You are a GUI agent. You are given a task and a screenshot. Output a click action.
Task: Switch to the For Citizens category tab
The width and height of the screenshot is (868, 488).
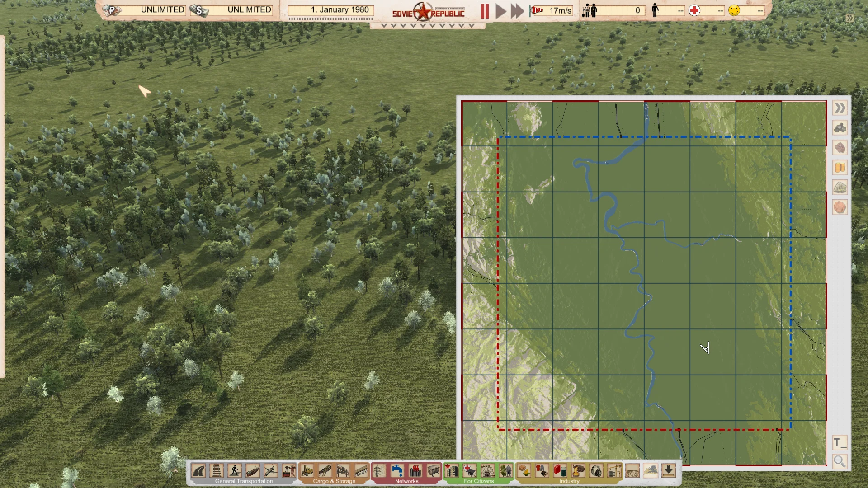pos(479,481)
